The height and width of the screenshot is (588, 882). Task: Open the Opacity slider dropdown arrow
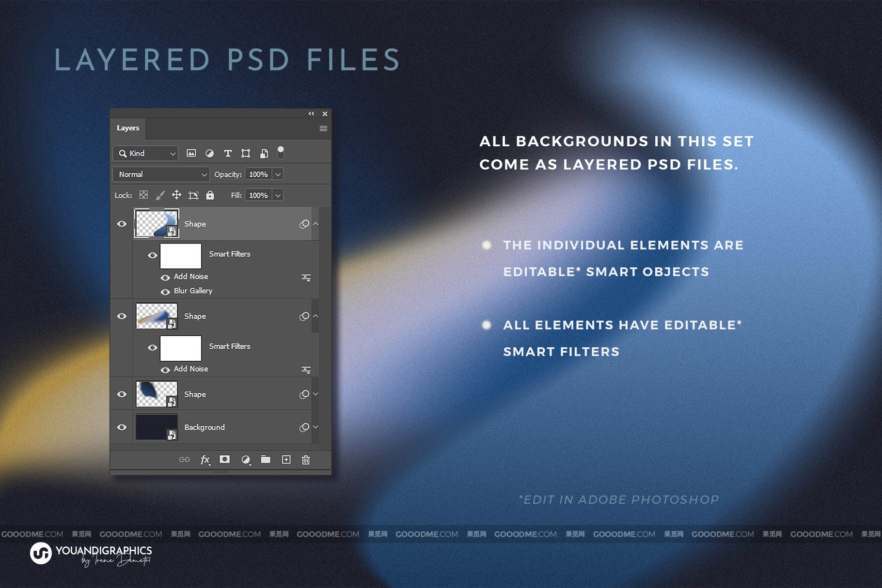click(x=278, y=174)
